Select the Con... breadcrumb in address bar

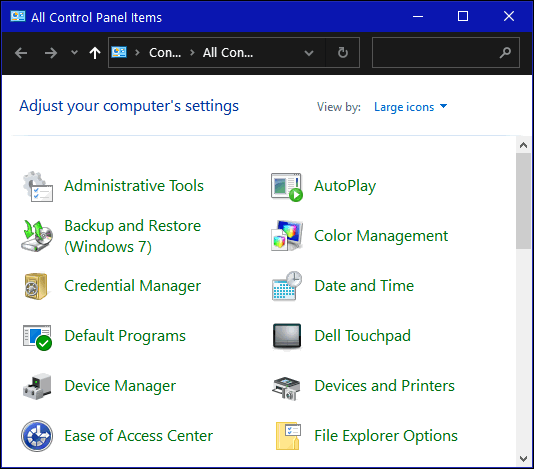coord(165,52)
